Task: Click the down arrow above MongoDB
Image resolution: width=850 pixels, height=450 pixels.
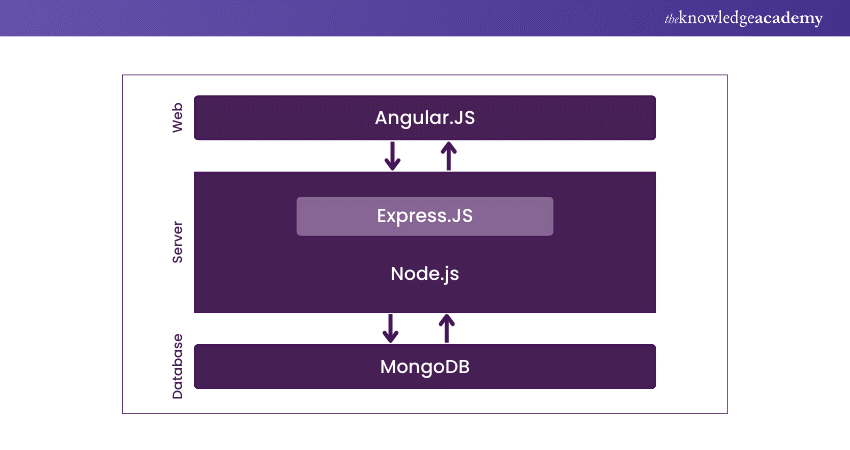Action: (391, 328)
